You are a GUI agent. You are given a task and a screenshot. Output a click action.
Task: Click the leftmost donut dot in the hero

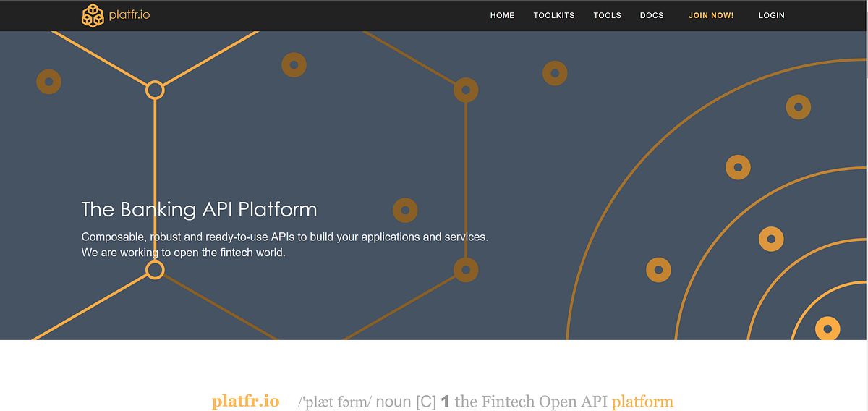[x=48, y=82]
